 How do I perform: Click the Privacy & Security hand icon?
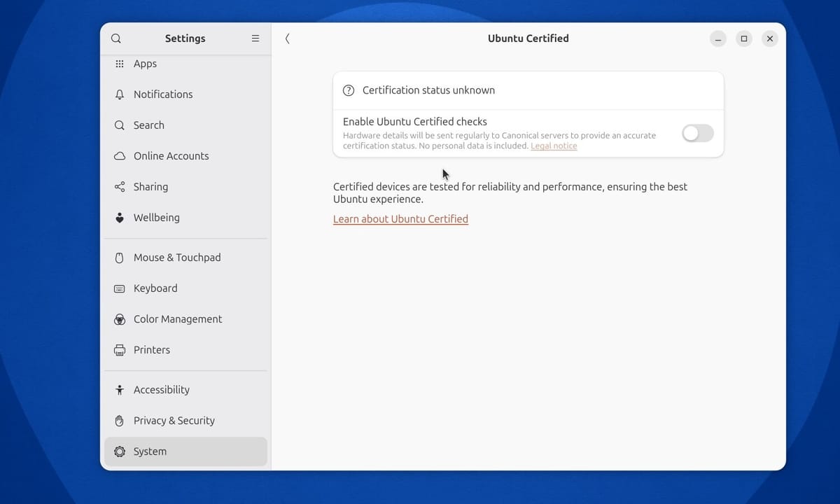click(120, 421)
